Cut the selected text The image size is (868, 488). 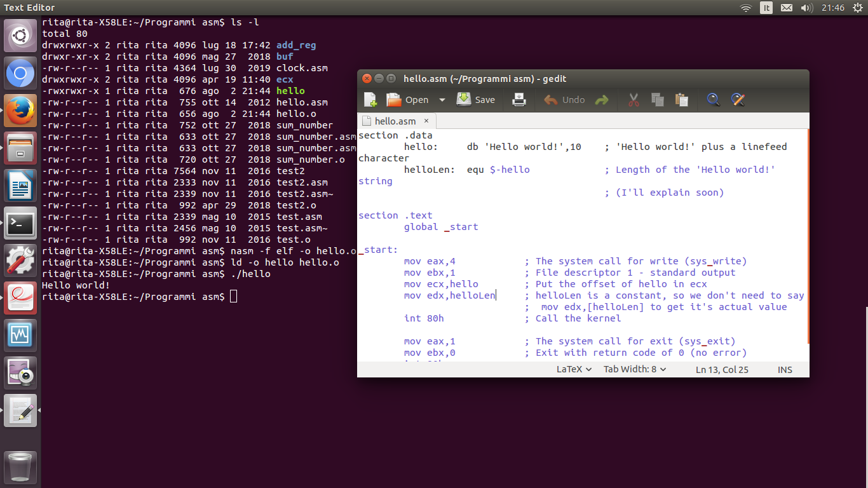click(x=632, y=99)
